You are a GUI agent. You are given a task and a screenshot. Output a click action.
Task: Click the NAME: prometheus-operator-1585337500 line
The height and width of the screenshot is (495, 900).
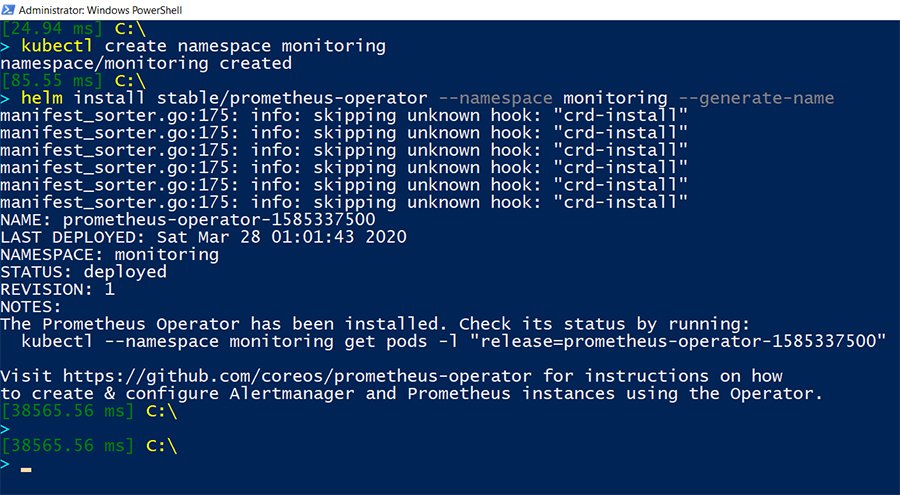[187, 219]
